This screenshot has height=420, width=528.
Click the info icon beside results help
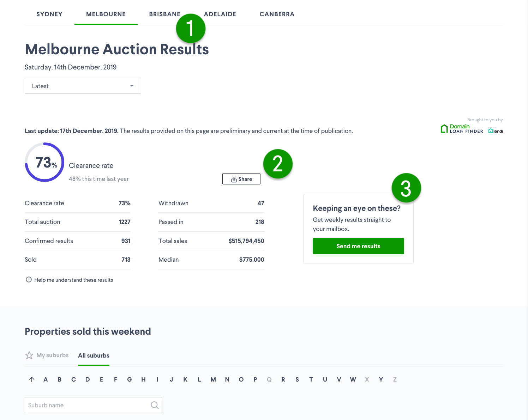29,279
